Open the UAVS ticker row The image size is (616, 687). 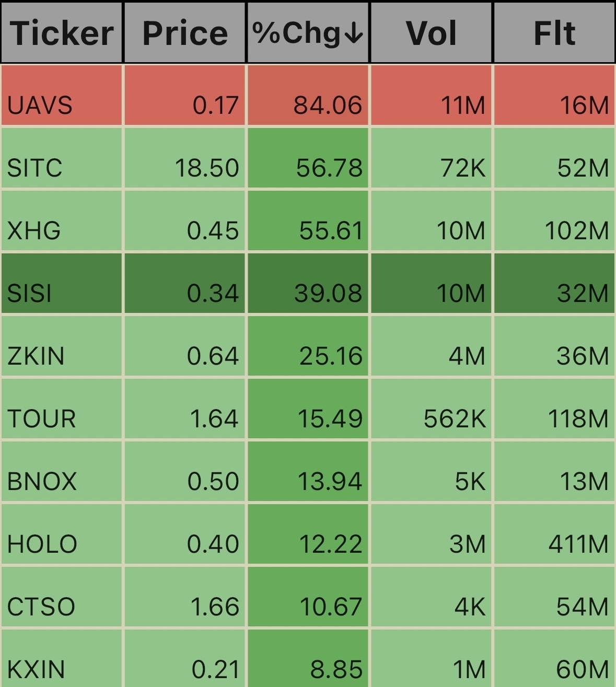[308, 95]
